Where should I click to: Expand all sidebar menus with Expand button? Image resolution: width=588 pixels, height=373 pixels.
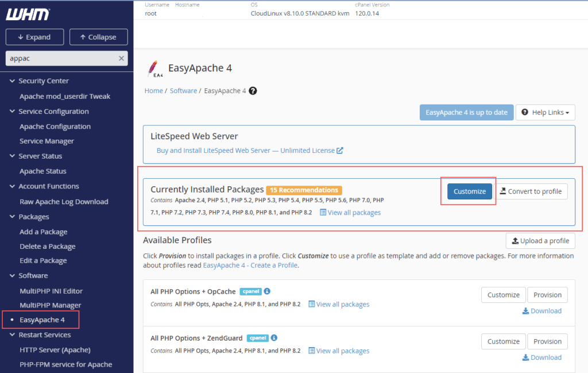pyautogui.click(x=34, y=37)
